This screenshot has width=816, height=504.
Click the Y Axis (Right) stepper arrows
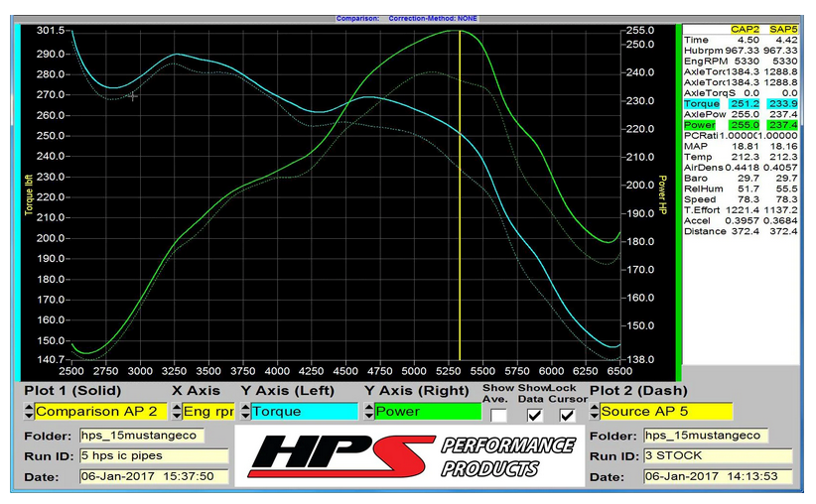pos(369,412)
